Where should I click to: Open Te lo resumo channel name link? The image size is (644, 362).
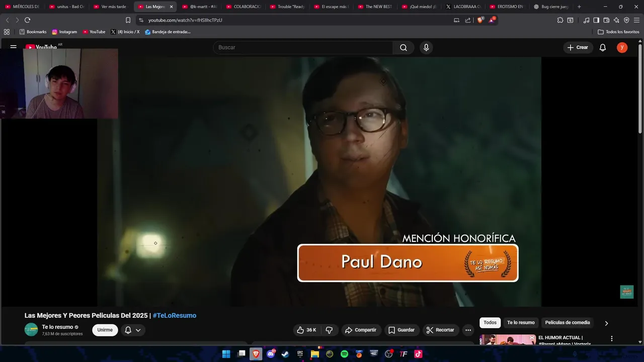57,327
